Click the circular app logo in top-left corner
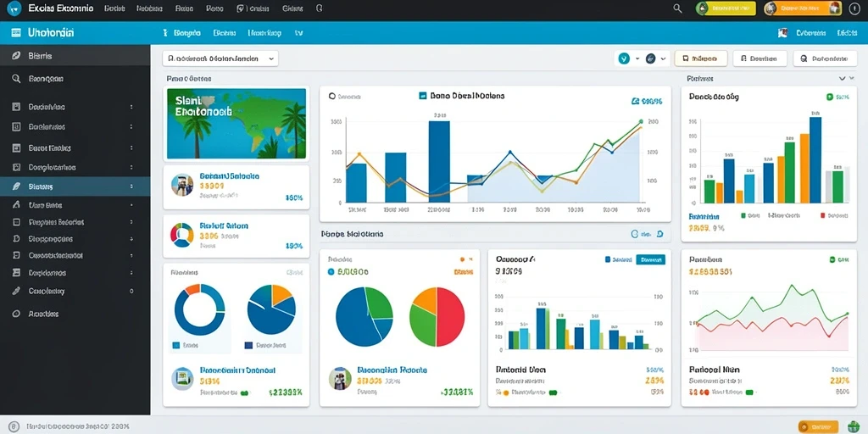Screen dimensions: 868x434 tap(14, 9)
